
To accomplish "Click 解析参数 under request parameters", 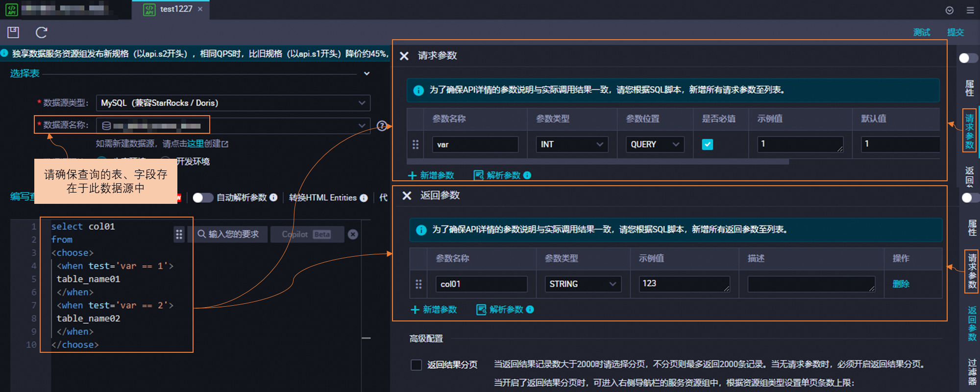I will pyautogui.click(x=498, y=175).
